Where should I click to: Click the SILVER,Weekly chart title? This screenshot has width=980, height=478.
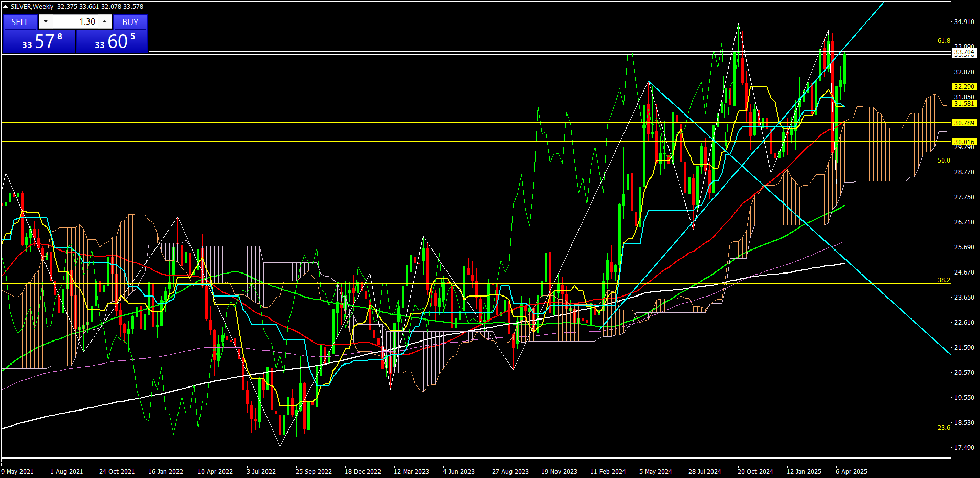(x=32, y=7)
